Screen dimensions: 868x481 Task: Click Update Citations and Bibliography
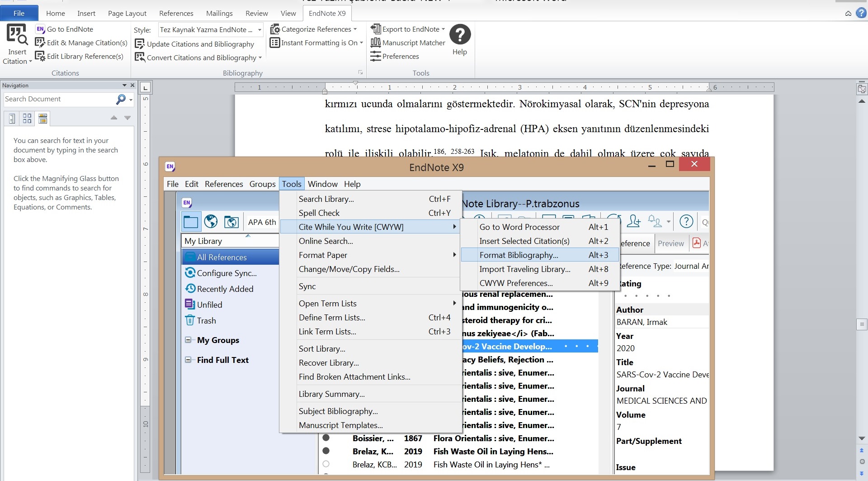click(x=195, y=44)
